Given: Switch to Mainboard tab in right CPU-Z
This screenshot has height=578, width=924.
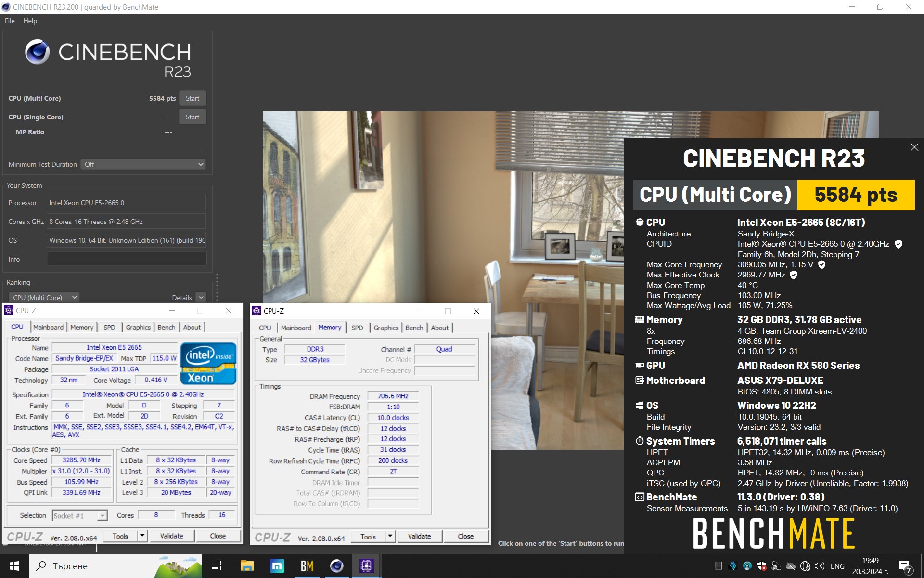Looking at the screenshot, I should (296, 328).
